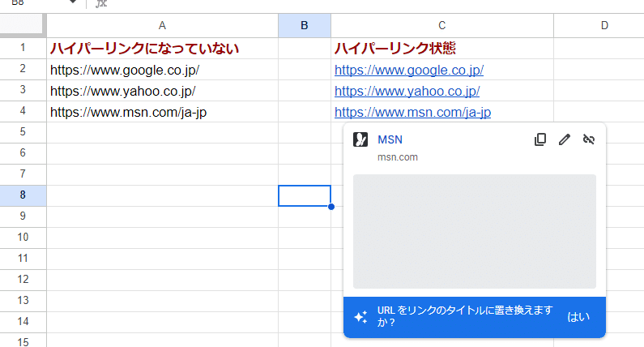Open msn.com/ja-jp hyperlink in column C

coord(413,112)
